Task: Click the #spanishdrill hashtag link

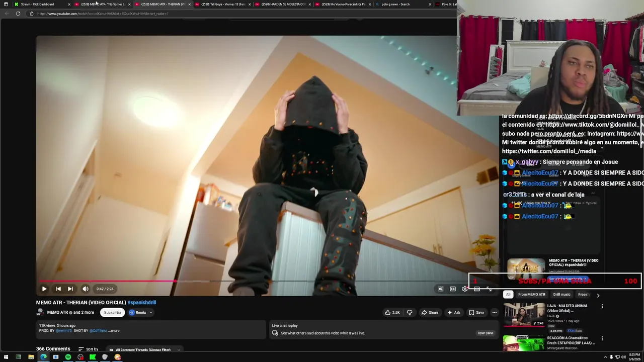Action: tap(142, 302)
